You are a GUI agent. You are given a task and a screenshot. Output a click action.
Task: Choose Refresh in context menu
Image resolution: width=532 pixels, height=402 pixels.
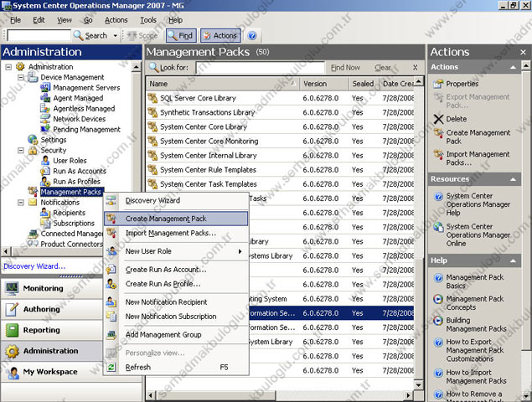point(176,367)
